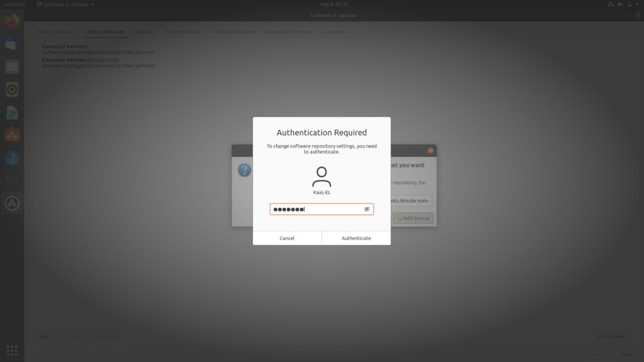The image size is (644, 362).
Task: Click the power icon in system tray
Action: [x=629, y=5]
